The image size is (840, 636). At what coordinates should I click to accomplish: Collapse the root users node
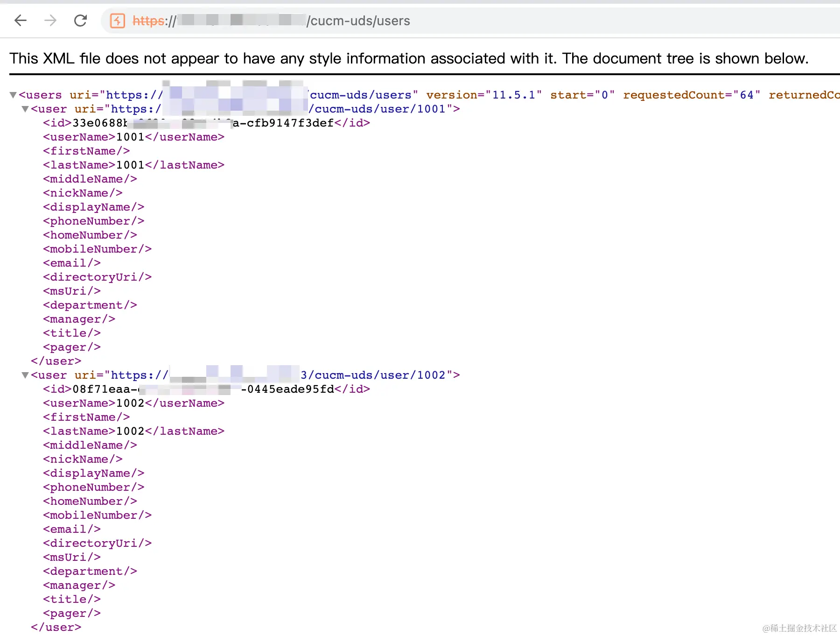click(13, 95)
